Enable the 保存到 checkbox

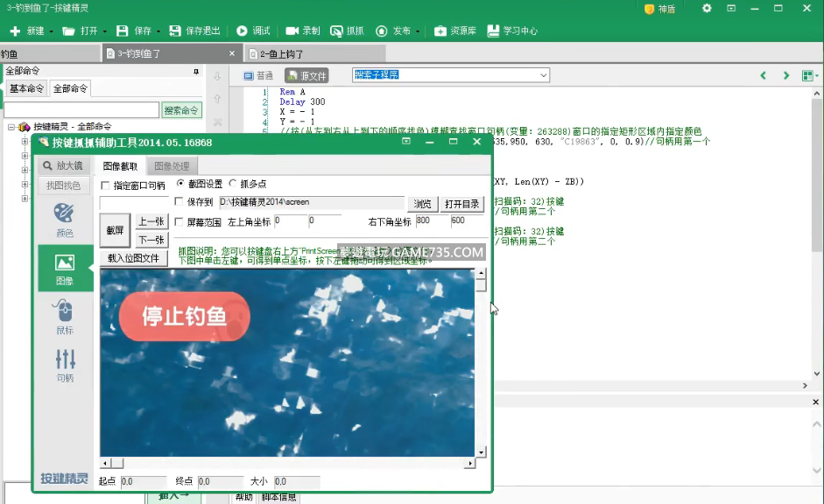[x=179, y=202]
